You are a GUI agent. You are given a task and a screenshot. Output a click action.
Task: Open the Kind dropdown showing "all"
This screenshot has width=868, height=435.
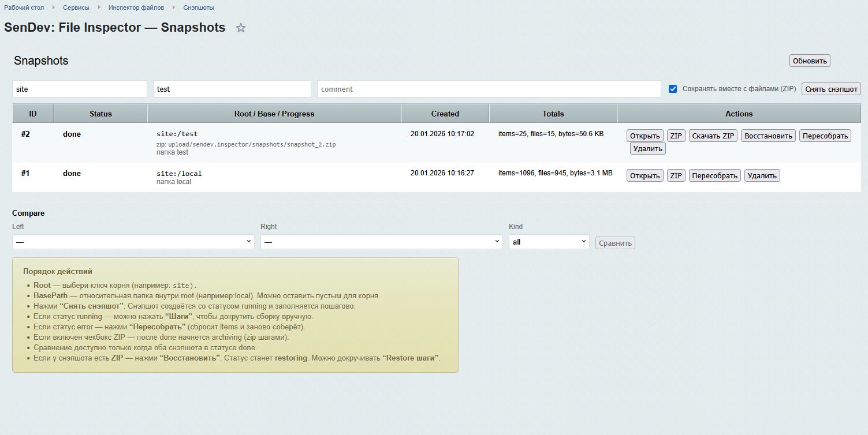pos(547,241)
